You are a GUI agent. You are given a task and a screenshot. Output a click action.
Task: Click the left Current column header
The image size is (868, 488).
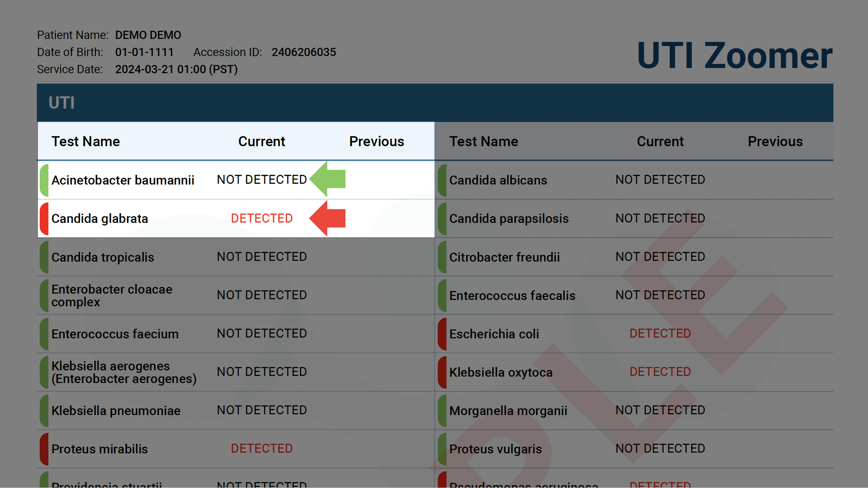(262, 141)
